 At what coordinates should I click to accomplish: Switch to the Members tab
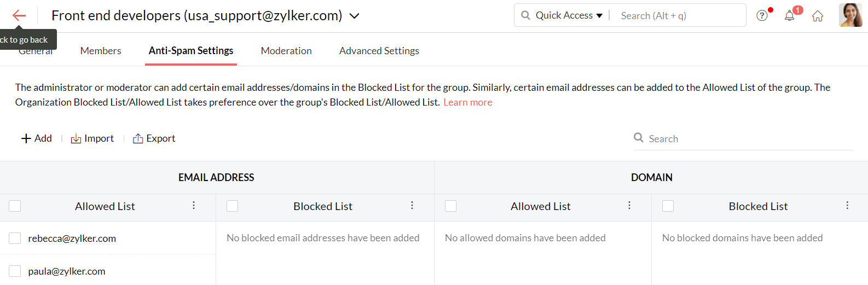point(101,51)
